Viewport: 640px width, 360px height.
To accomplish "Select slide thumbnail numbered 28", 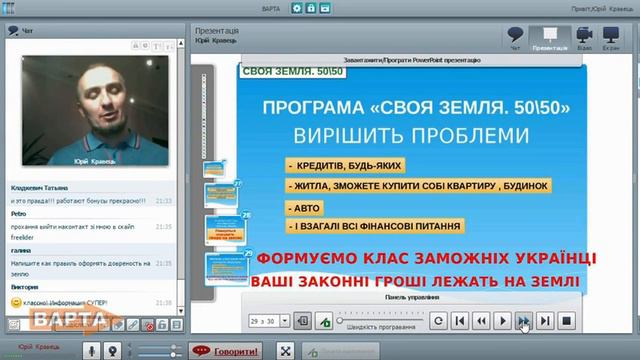I will pyautogui.click(x=226, y=230).
